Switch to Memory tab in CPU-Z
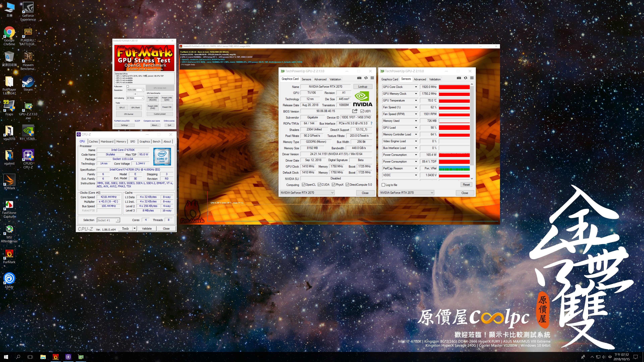644x362 pixels. [x=121, y=141]
